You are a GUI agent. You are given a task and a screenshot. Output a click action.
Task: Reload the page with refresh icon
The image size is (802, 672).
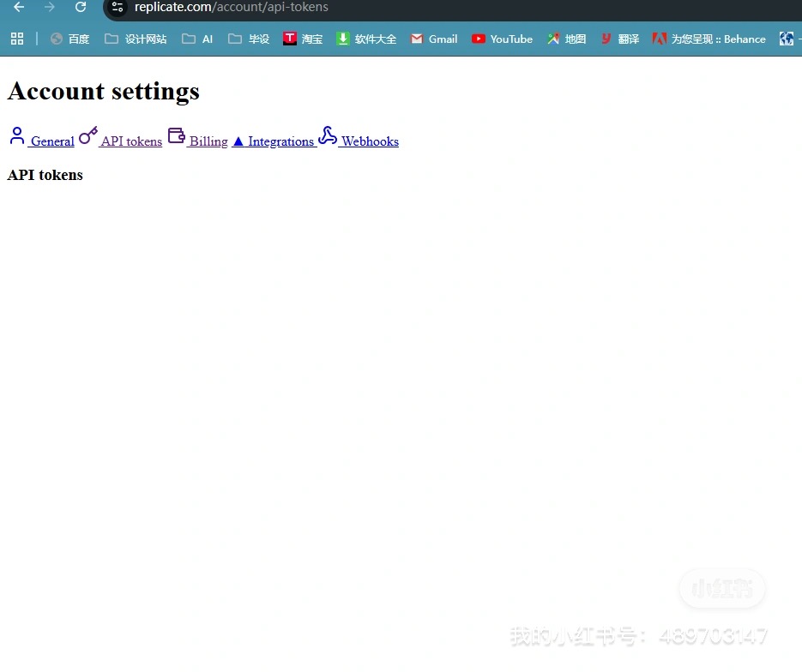(81, 7)
